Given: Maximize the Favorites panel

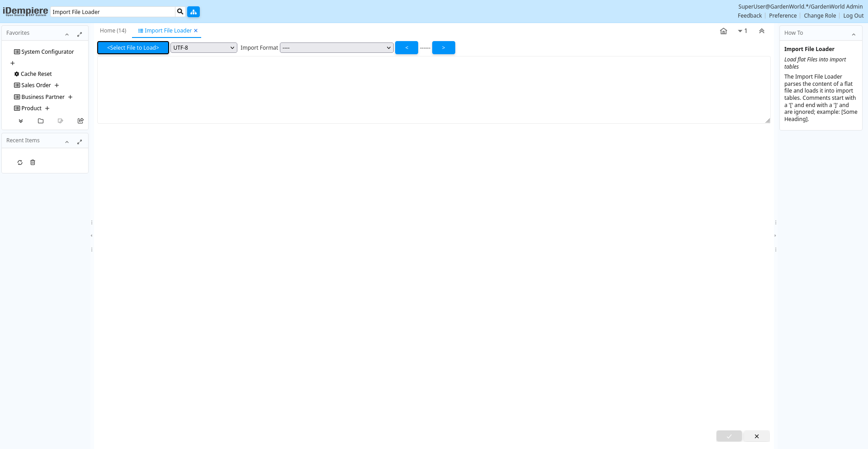Looking at the screenshot, I should tap(80, 34).
